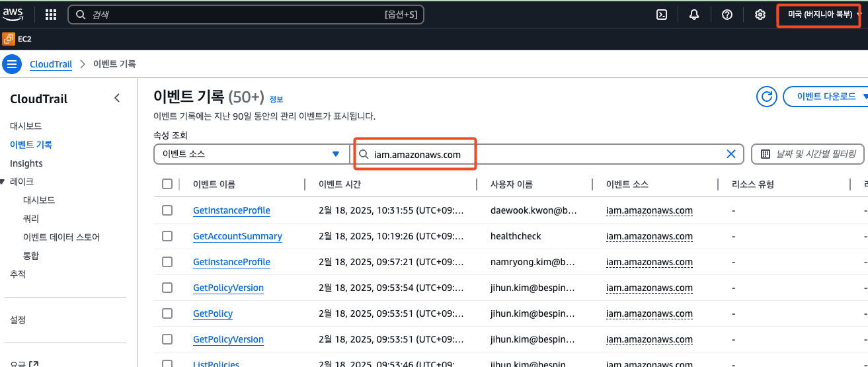
Task: Click the 2월 18, 2025, 10:19:26 time cell
Action: tap(391, 236)
